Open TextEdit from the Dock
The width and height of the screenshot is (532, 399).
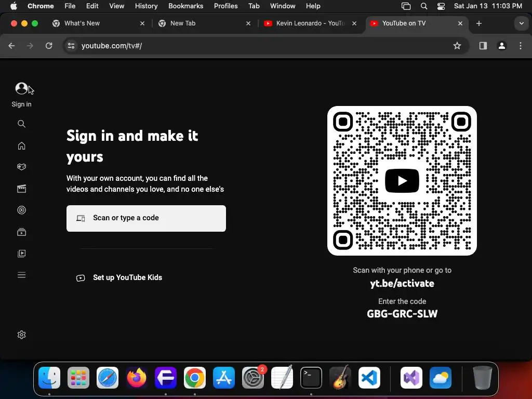pos(282,378)
